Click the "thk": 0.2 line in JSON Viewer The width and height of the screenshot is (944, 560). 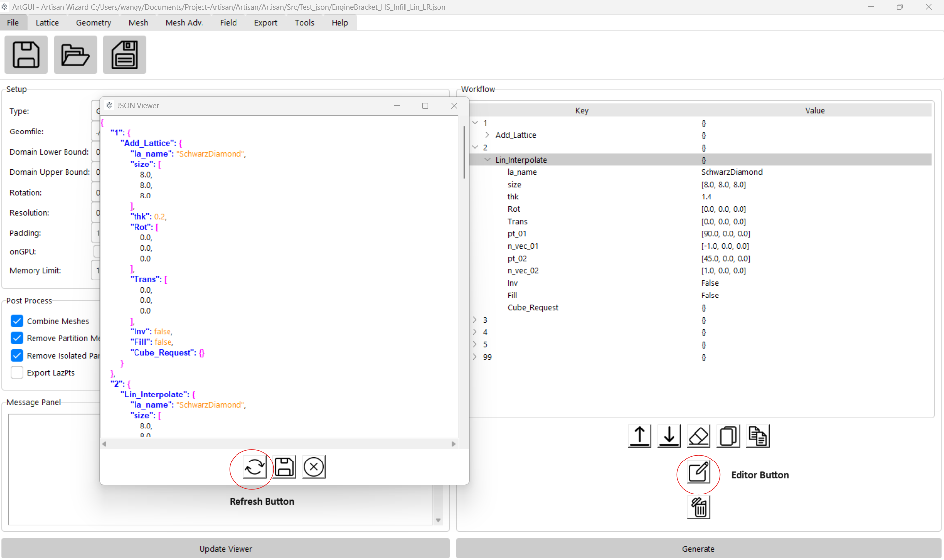[148, 216]
